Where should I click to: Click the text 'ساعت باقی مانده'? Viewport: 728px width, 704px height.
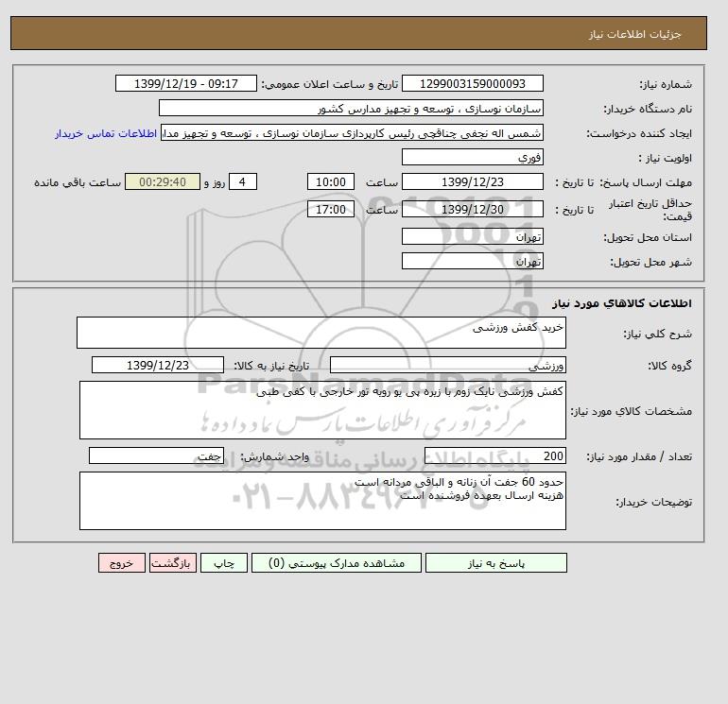point(78,182)
